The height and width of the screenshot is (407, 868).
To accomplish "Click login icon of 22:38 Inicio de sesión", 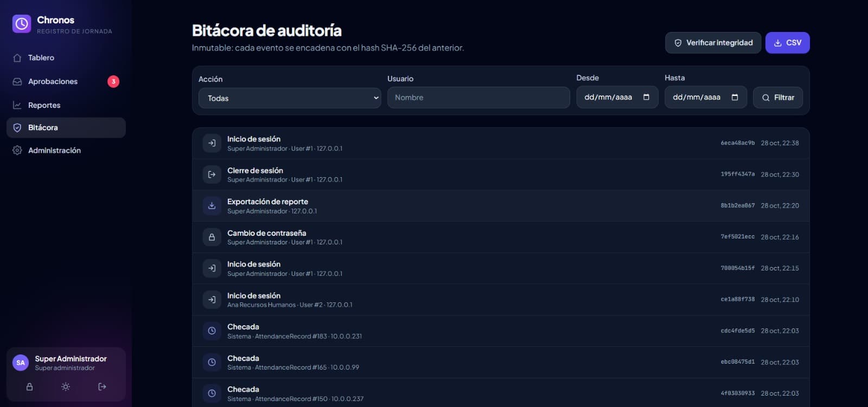I will 212,143.
